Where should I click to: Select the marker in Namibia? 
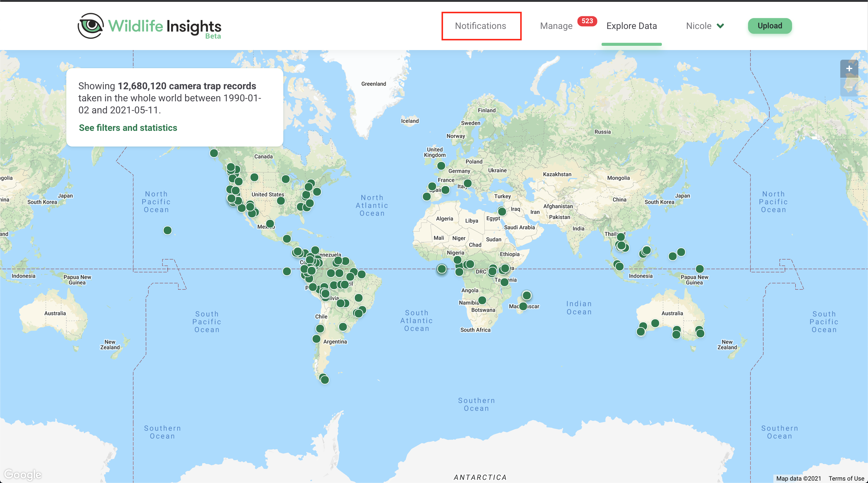click(x=482, y=300)
